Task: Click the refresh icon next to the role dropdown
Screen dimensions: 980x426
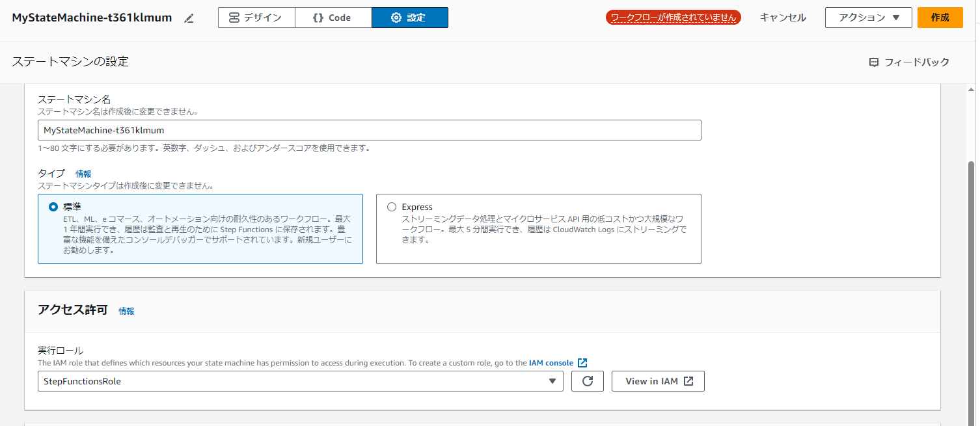Action: pos(588,381)
